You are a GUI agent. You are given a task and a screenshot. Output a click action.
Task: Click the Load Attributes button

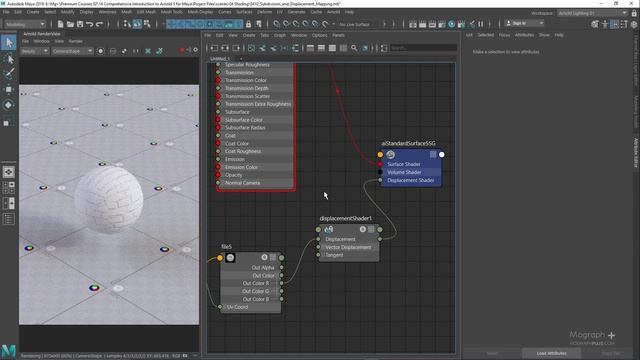tap(551, 353)
